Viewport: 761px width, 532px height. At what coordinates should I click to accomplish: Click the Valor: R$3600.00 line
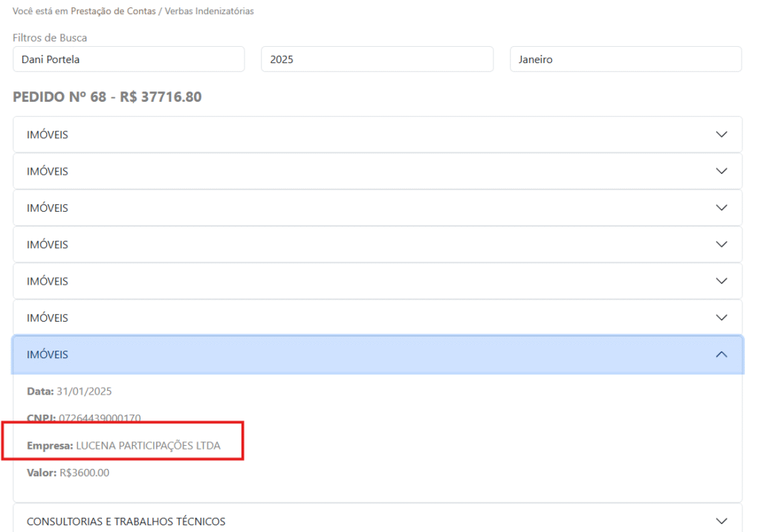(x=68, y=473)
